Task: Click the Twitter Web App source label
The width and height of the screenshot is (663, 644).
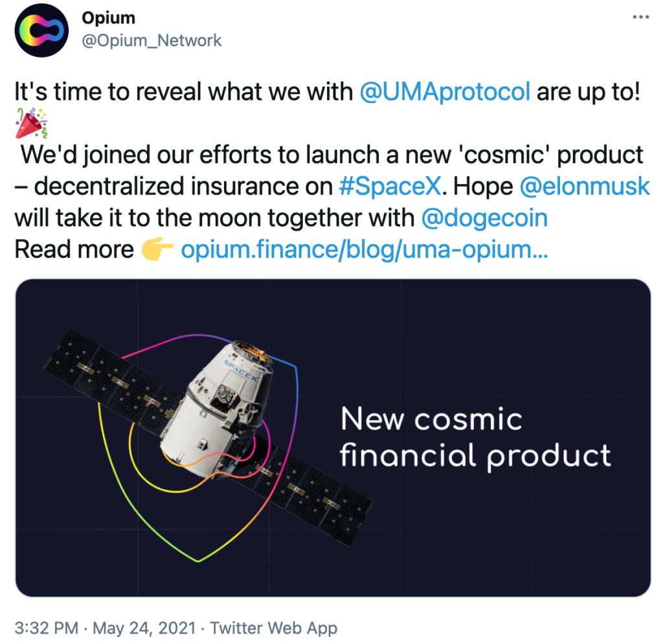Action: pyautogui.click(x=274, y=628)
